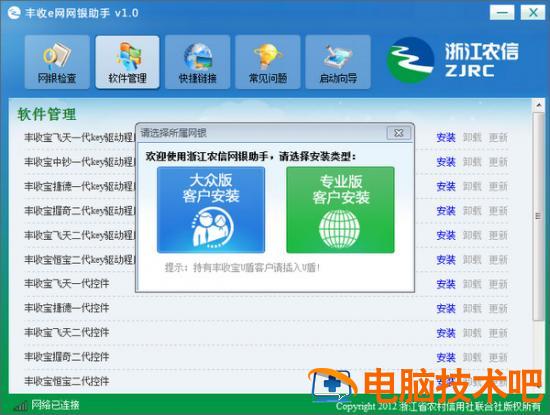550x415 pixels.
Task: Click 更新 for 丰收宝捷德一代控件
Action: pyautogui.click(x=498, y=308)
